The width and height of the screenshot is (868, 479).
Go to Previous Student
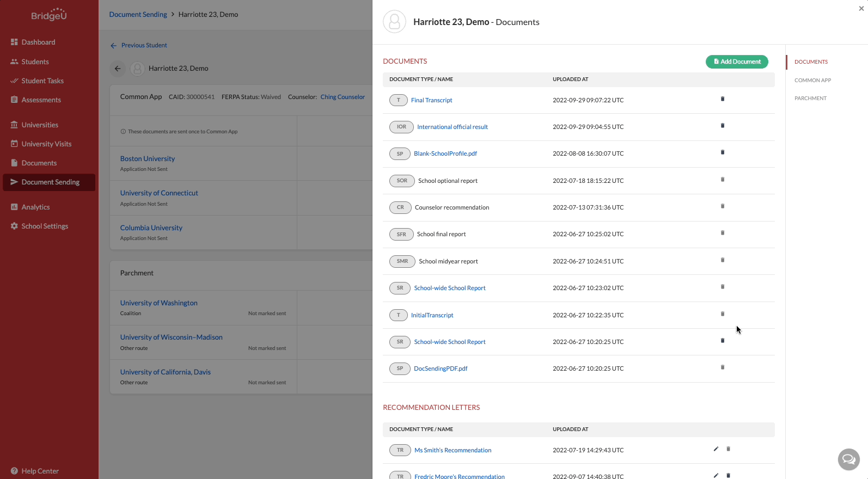click(x=138, y=45)
